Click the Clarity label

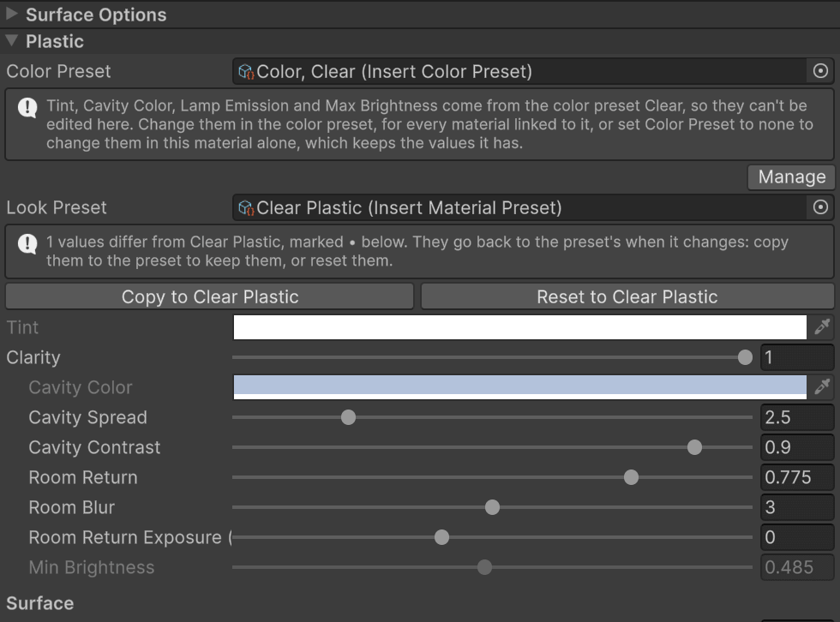[33, 357]
